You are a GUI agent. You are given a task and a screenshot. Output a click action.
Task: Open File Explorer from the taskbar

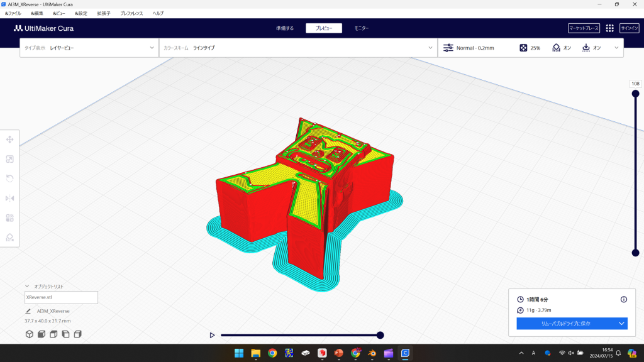(x=256, y=353)
